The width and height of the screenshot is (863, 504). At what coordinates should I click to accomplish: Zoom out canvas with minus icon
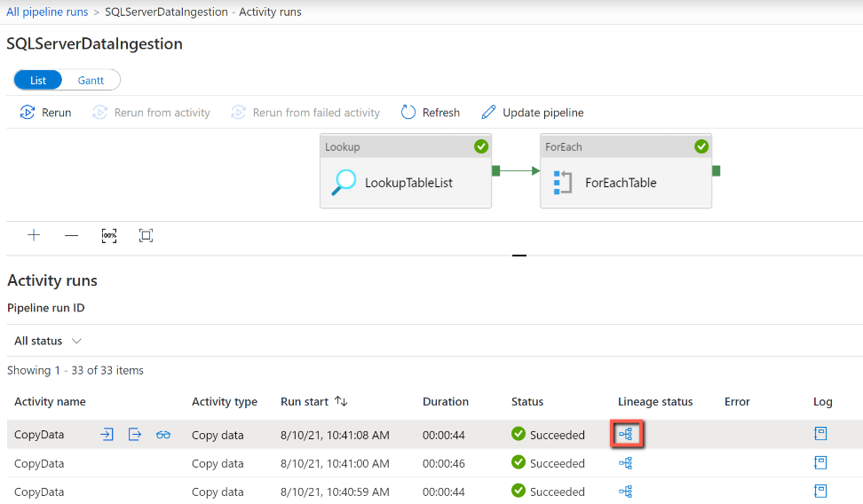click(x=72, y=235)
